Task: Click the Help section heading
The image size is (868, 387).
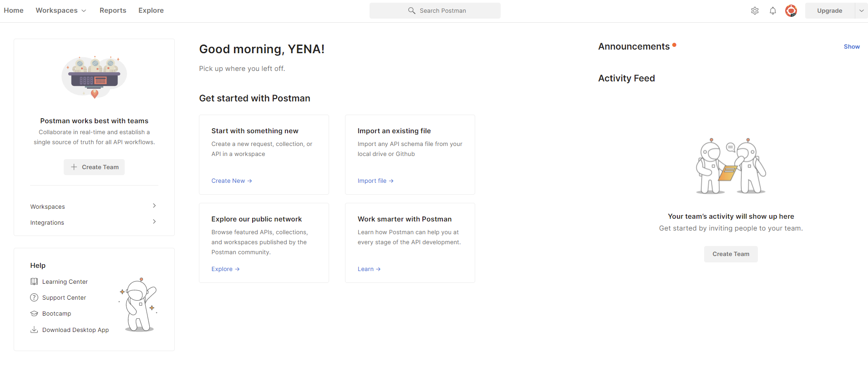Action: pyautogui.click(x=38, y=266)
